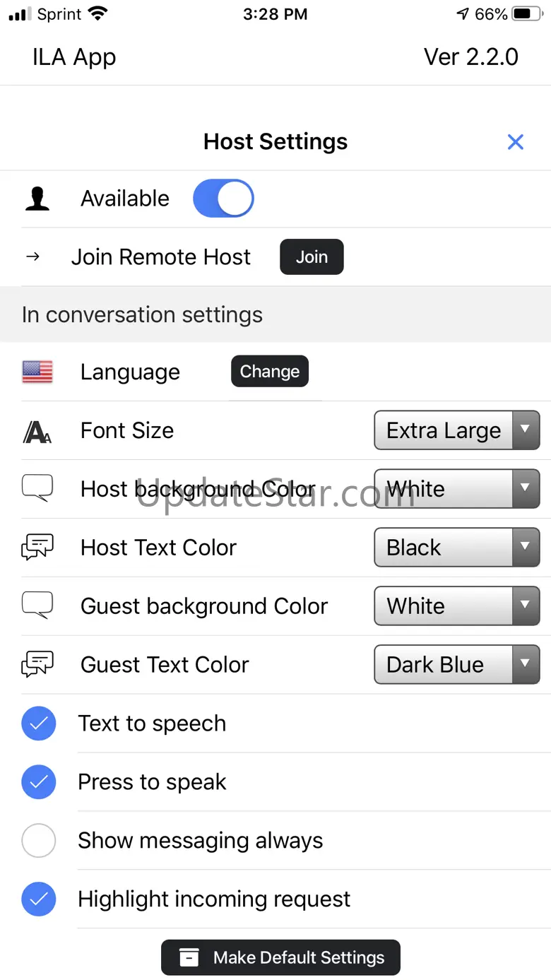This screenshot has height=980, width=551.
Task: Tap the US flag language icon
Action: 37,372
